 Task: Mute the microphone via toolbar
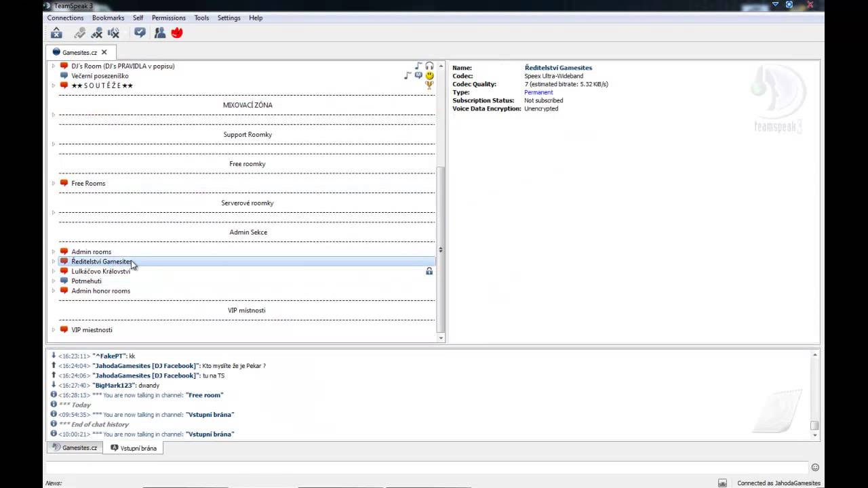97,33
